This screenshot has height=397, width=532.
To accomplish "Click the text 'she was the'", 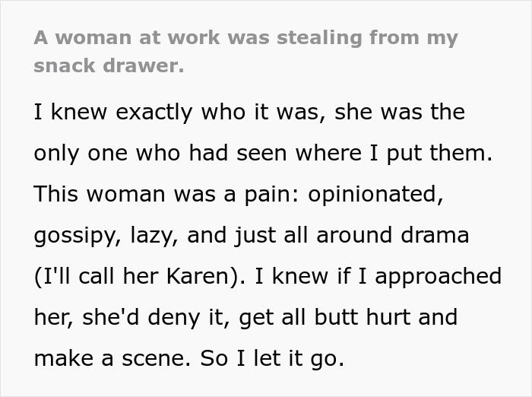I will tap(399, 112).
